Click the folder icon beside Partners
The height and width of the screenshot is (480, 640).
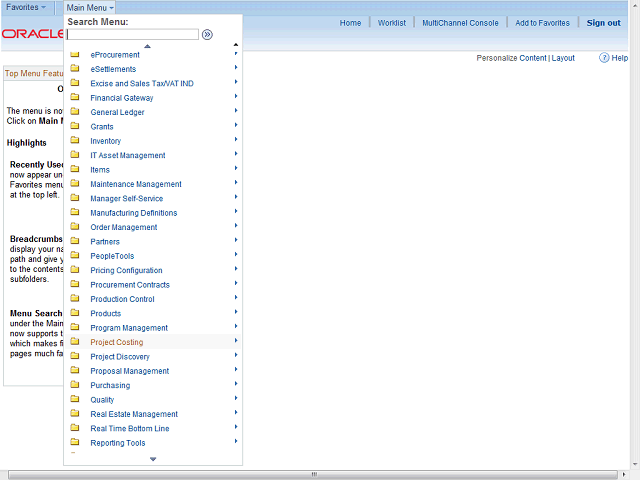[75, 241]
